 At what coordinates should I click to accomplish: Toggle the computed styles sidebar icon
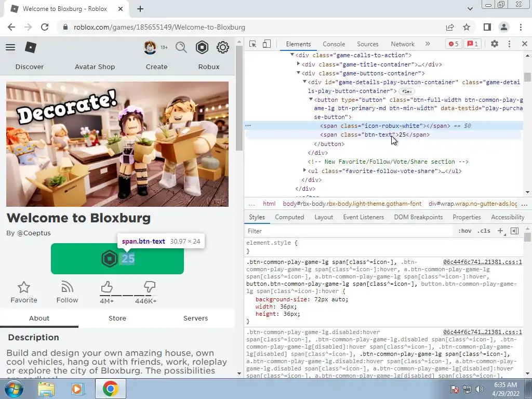515,231
